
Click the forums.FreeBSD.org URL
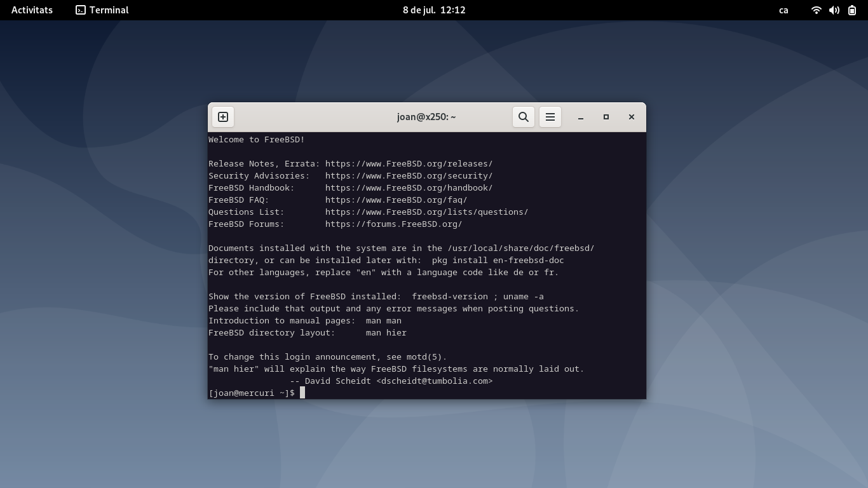(393, 224)
